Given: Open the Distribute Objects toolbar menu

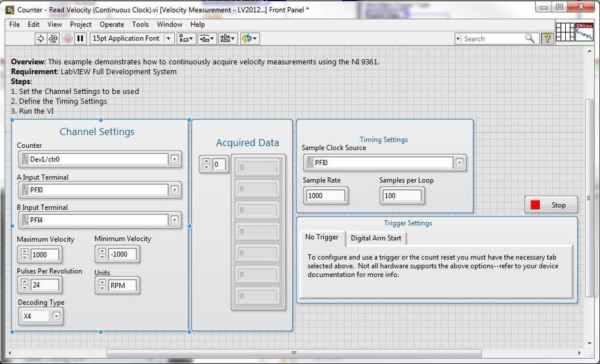Looking at the screenshot, I should (x=207, y=38).
